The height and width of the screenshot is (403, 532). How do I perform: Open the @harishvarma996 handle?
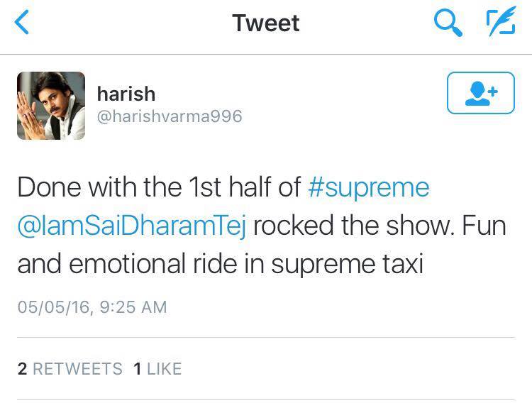click(169, 116)
